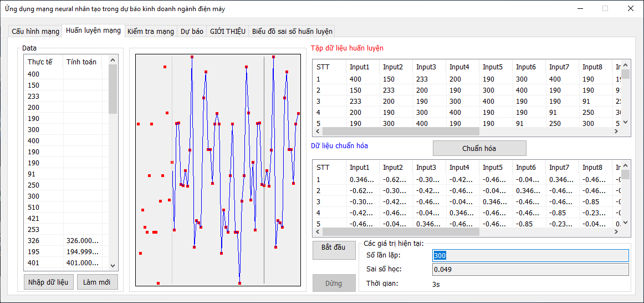The image size is (644, 303).
Task: Minimize the application window
Action: (x=581, y=8)
